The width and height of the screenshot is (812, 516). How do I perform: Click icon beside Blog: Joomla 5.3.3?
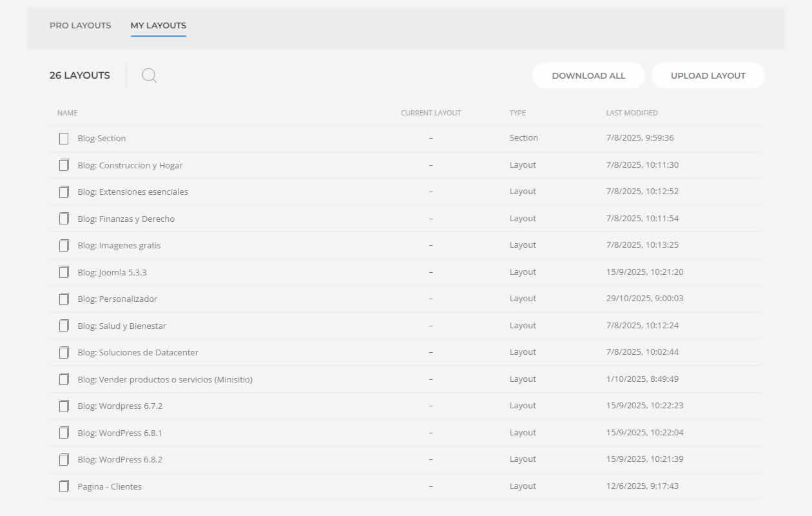click(x=64, y=272)
